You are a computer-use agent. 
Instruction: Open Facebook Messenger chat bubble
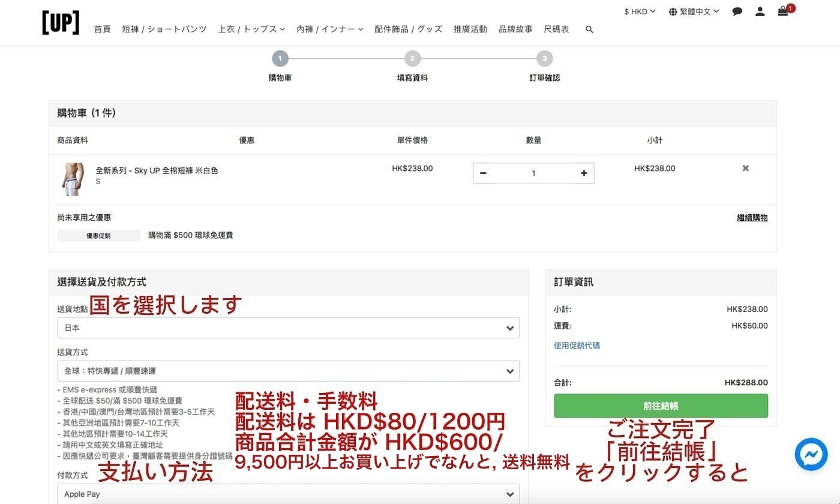coord(811,454)
